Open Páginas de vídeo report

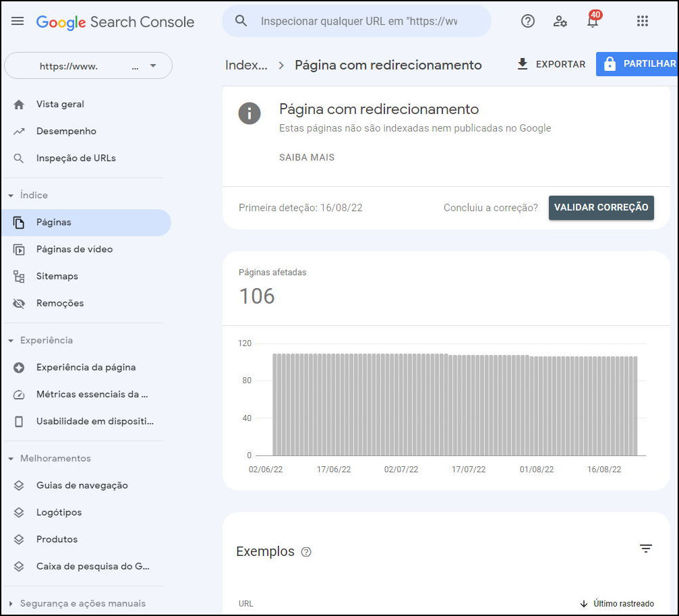[74, 250]
